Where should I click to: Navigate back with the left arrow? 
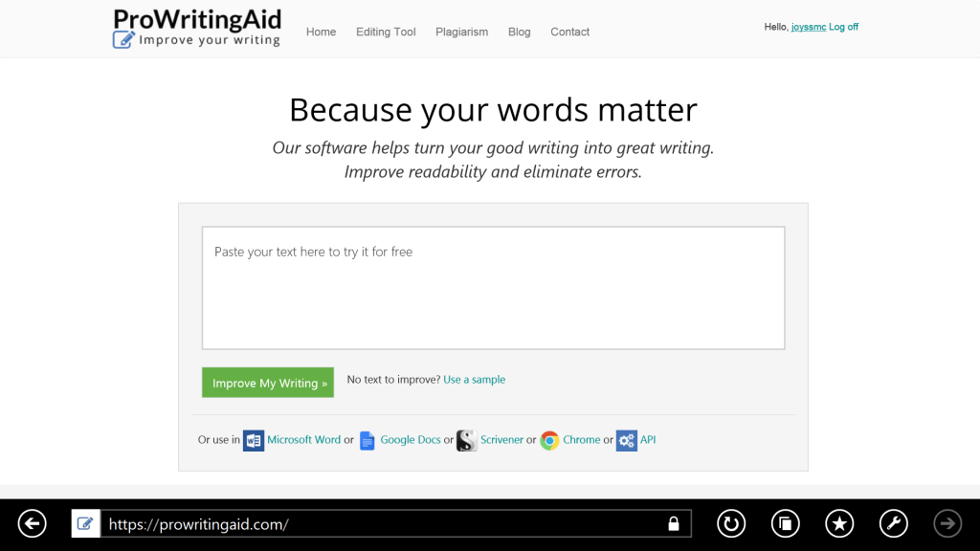[32, 523]
